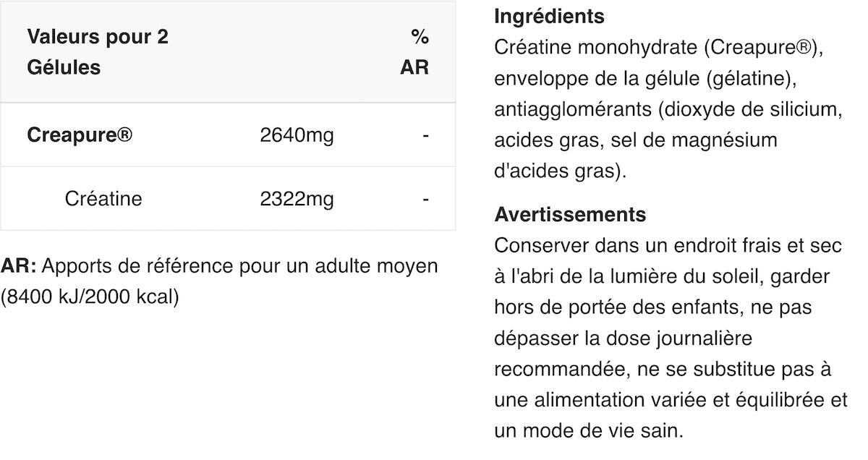This screenshot has width=868, height=460.
Task: Click the "dépasser la dose journalière" line
Action: point(624,339)
